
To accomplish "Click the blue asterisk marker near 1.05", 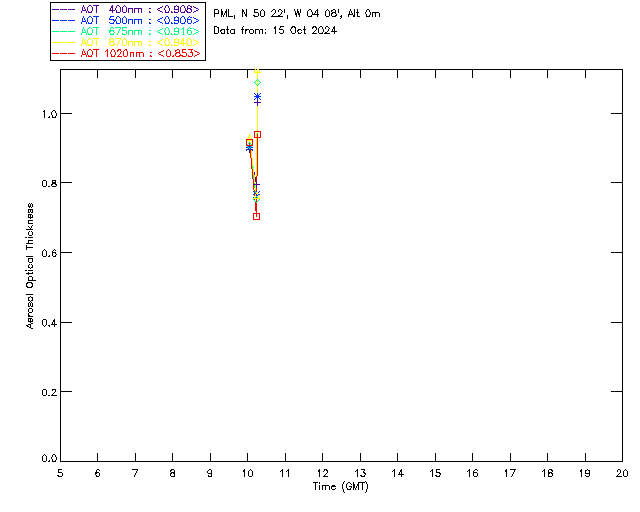I will click(257, 97).
